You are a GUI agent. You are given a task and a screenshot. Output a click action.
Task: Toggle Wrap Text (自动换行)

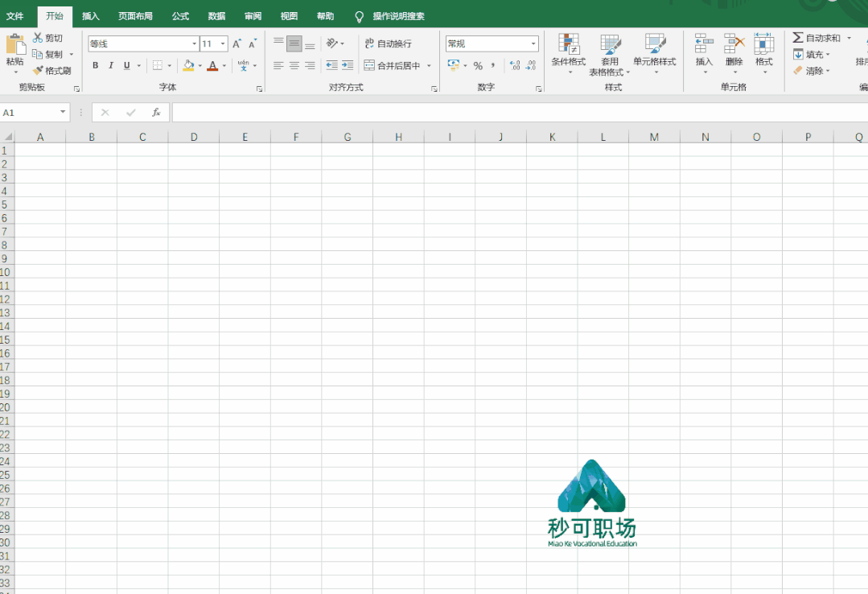(388, 43)
